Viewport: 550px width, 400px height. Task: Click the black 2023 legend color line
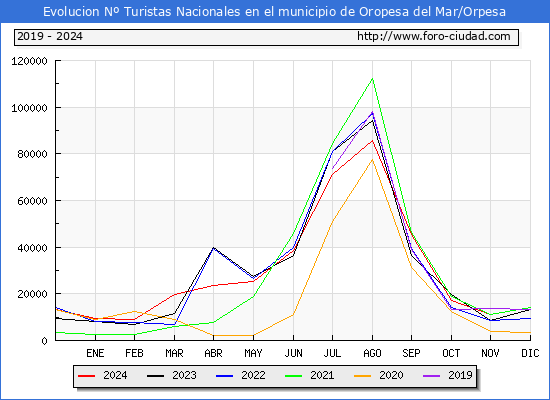[x=155, y=376]
